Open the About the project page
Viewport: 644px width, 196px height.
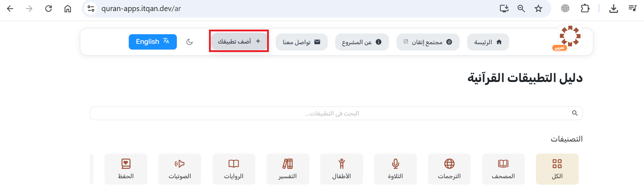362,42
